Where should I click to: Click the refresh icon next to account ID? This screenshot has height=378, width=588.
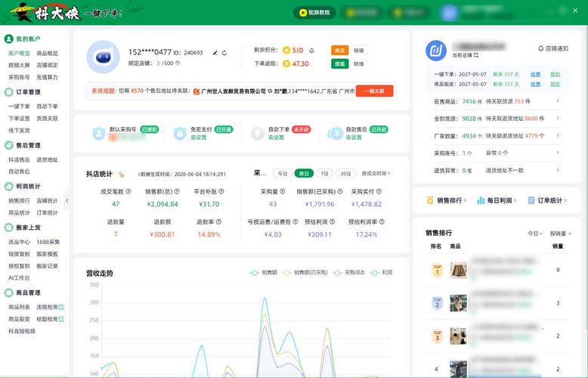pyautogui.click(x=224, y=53)
